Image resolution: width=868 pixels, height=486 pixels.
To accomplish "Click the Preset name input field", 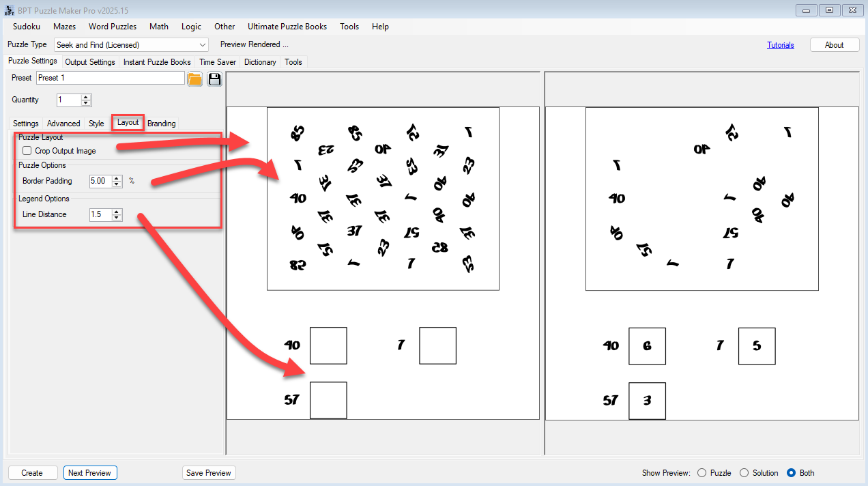I will [110, 78].
